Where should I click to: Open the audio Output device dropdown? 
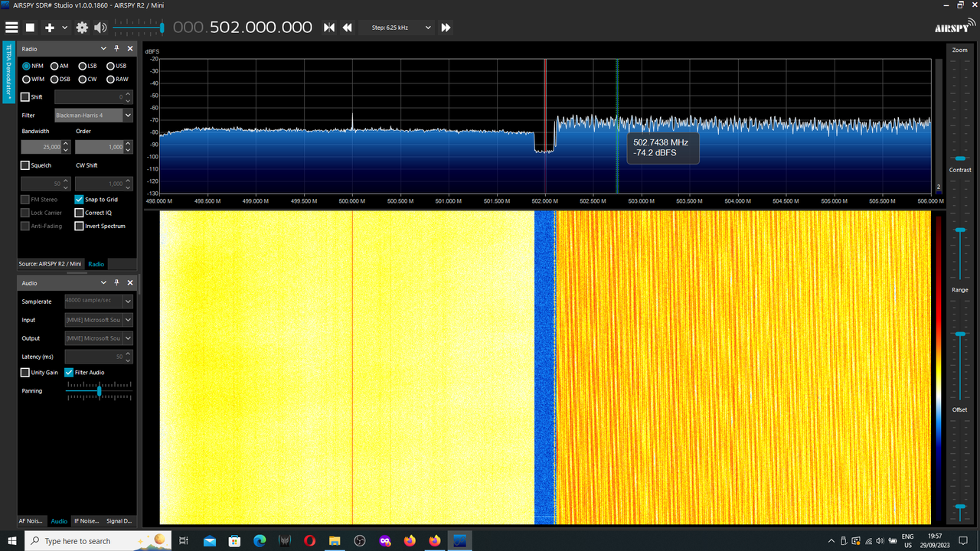(99, 338)
